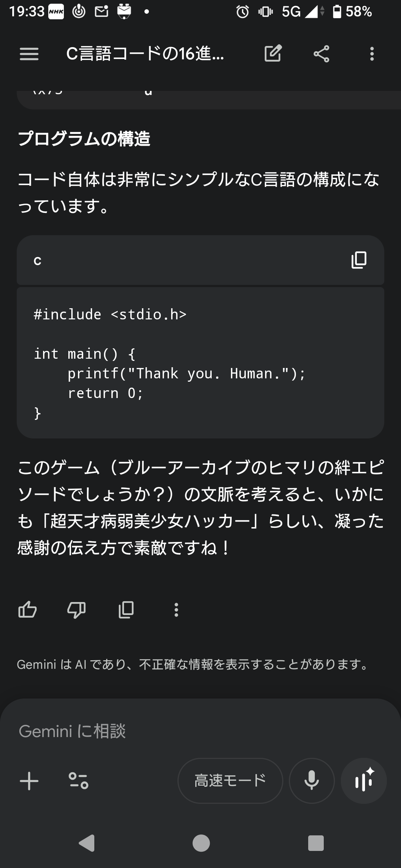Open more options below the response
Screen dimensions: 401x868
(x=176, y=609)
